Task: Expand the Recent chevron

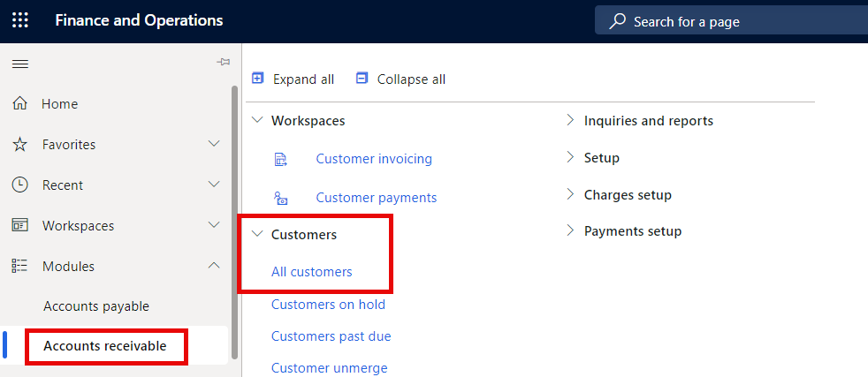Action: [214, 184]
